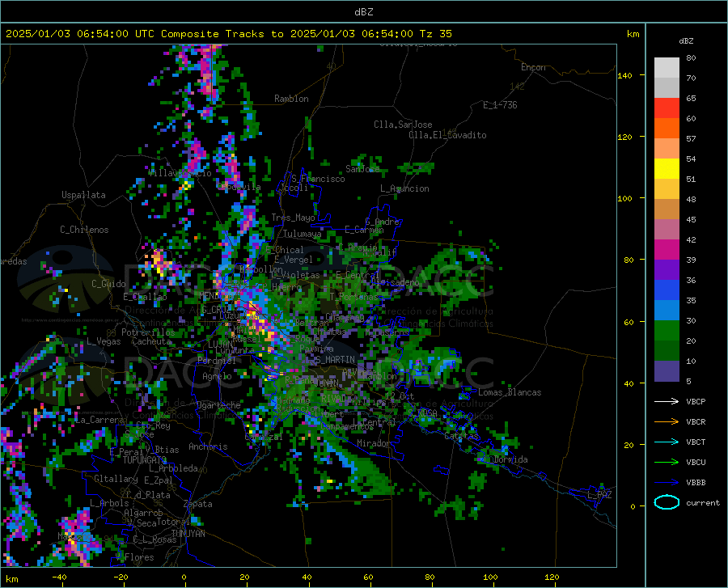The image size is (728, 588).
Task: Click the Anchoris place label
Action: (208, 447)
